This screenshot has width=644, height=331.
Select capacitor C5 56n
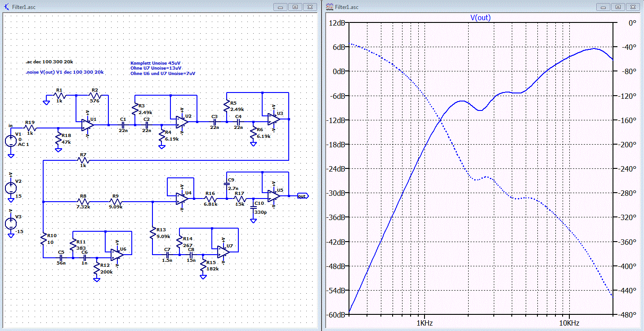(x=61, y=258)
